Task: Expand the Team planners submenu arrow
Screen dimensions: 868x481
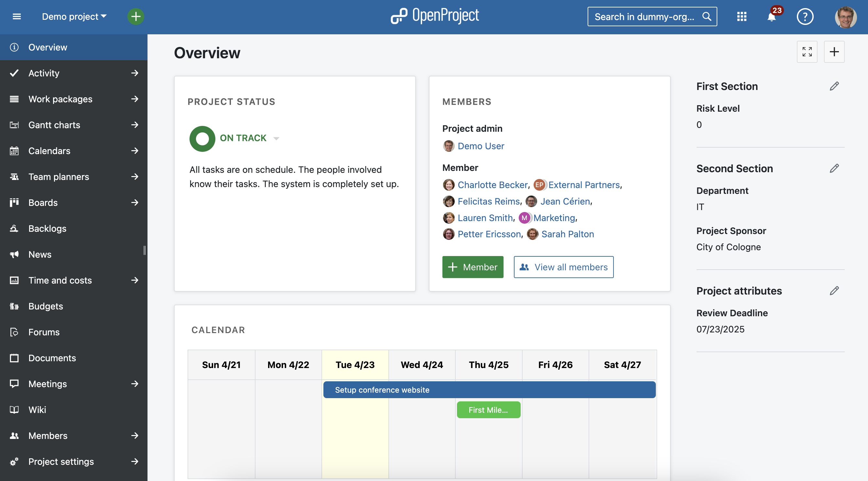Action: coord(135,177)
